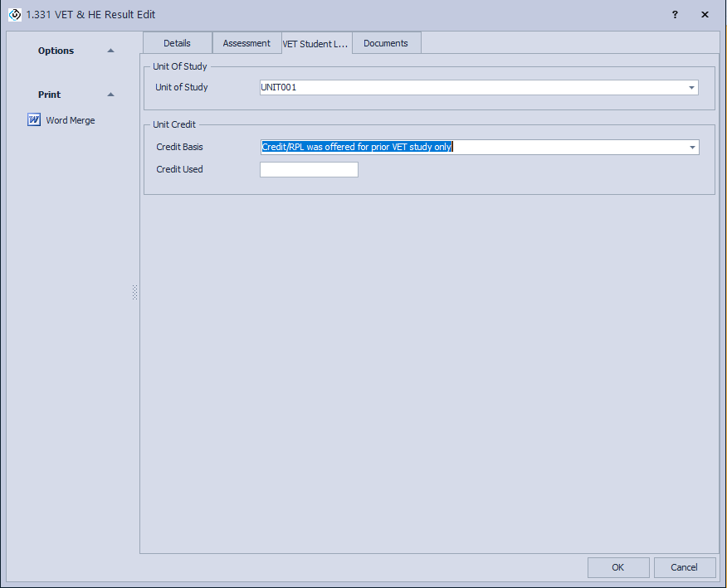Screen dimensions: 727x588
Task: Close the Result Edit dialog window
Action: coord(705,15)
